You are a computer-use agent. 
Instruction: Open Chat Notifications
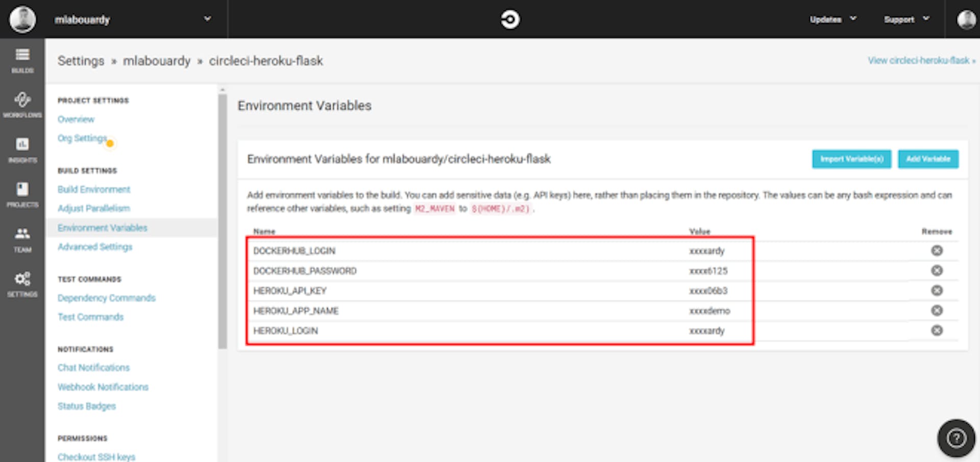coord(93,368)
